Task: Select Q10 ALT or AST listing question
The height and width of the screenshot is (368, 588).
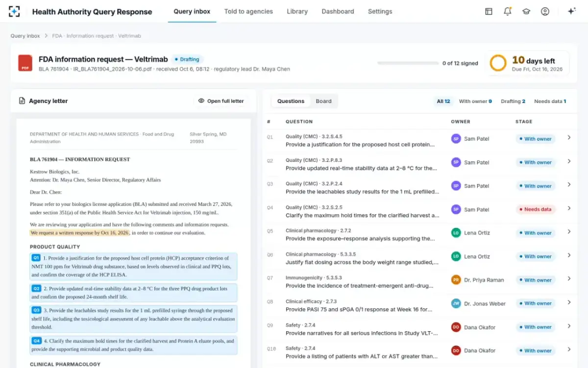Action: click(x=362, y=356)
